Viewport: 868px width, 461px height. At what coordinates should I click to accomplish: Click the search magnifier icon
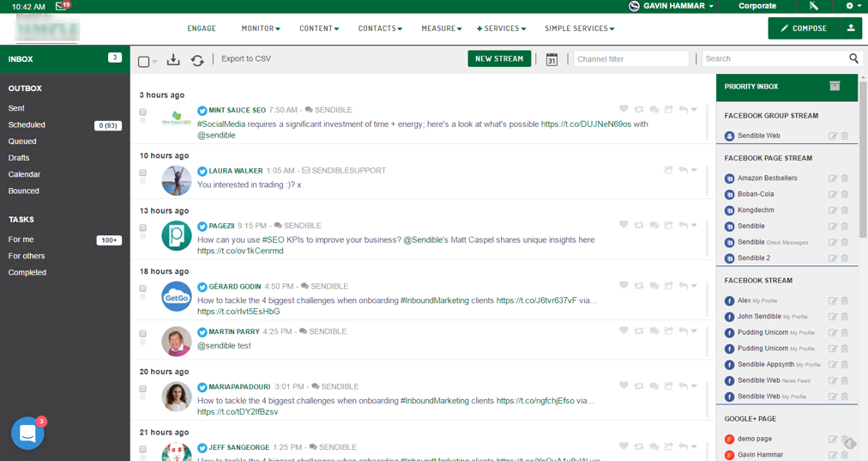[x=853, y=58]
